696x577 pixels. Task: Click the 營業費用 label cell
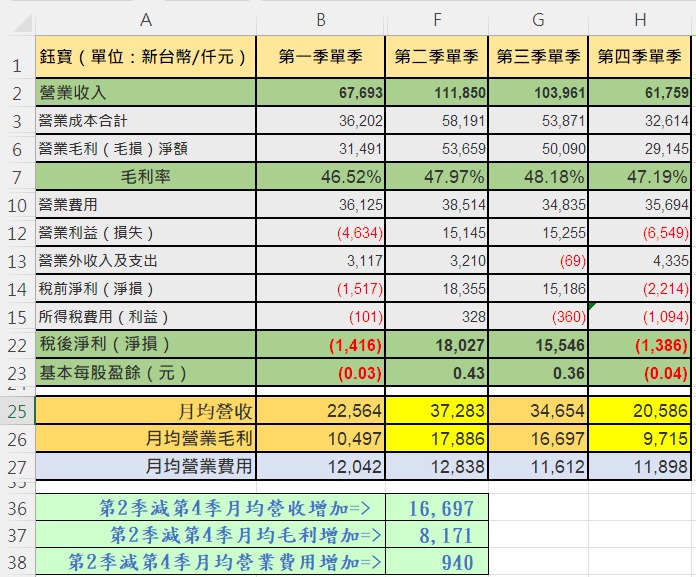pos(146,205)
